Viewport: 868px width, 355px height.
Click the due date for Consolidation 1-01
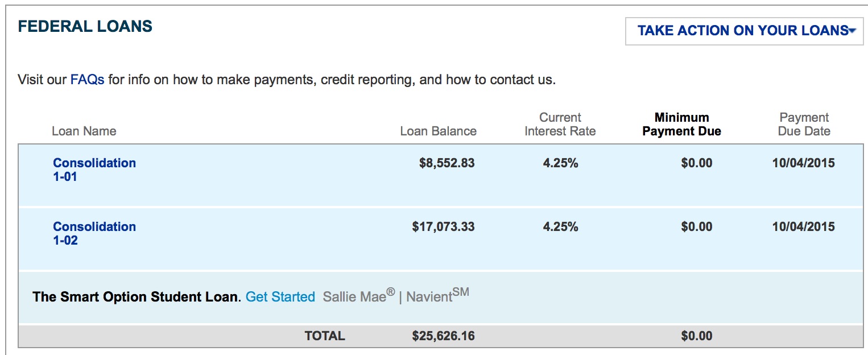click(803, 163)
